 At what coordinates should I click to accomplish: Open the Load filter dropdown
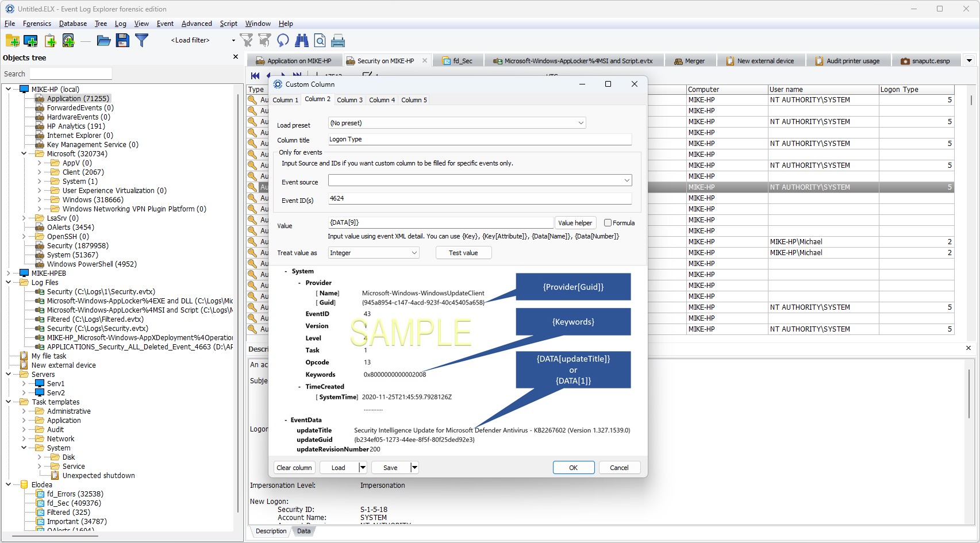pos(233,40)
